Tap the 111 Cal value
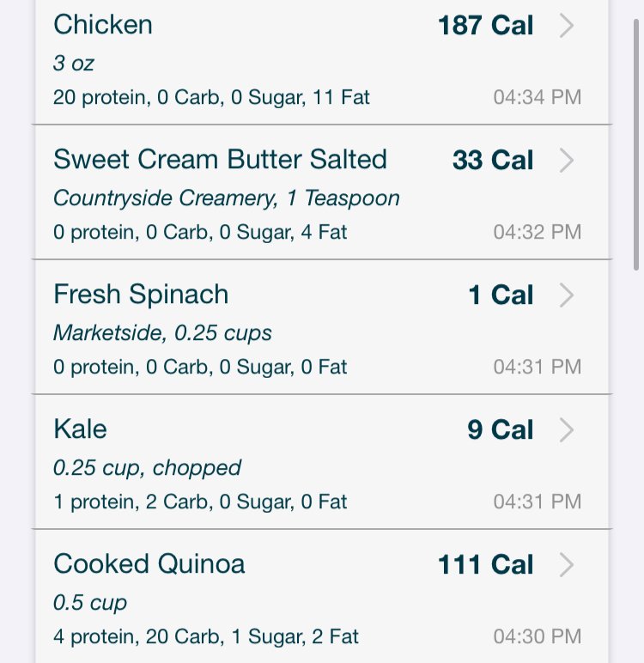The width and height of the screenshot is (644, 663). (486, 564)
